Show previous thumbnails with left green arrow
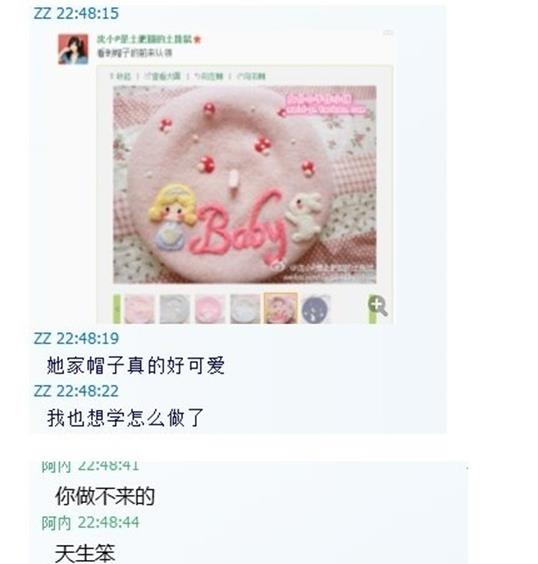This screenshot has height=564, width=538. pyautogui.click(x=117, y=309)
